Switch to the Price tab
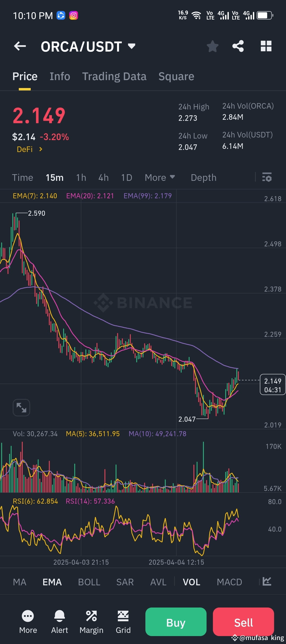Viewport: 286px width, 644px height. 25,76
